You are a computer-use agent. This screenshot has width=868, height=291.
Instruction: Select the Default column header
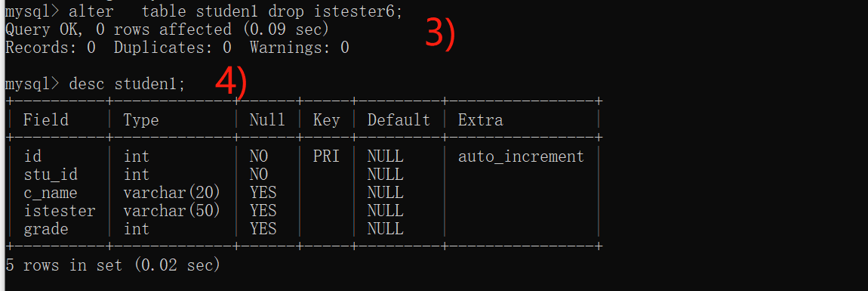399,119
